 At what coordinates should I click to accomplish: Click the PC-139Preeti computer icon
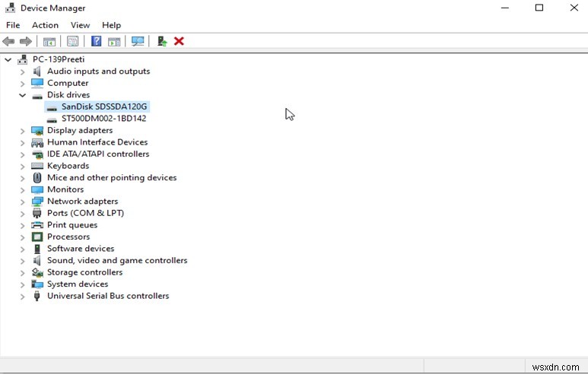(x=23, y=59)
